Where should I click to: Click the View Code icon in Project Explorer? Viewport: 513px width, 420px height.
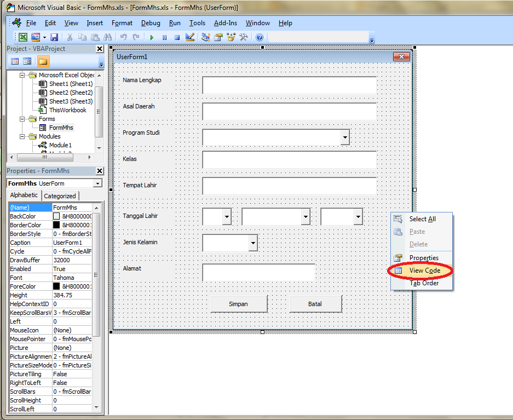15,60
